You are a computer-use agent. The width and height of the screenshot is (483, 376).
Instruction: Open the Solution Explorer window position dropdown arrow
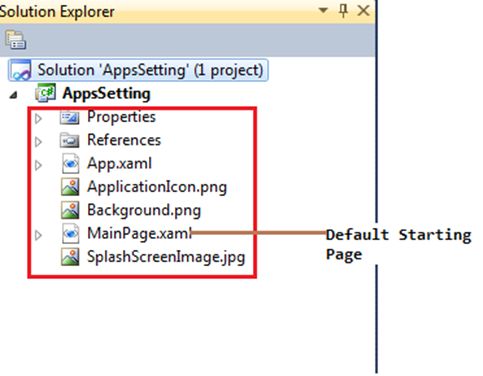pos(323,11)
